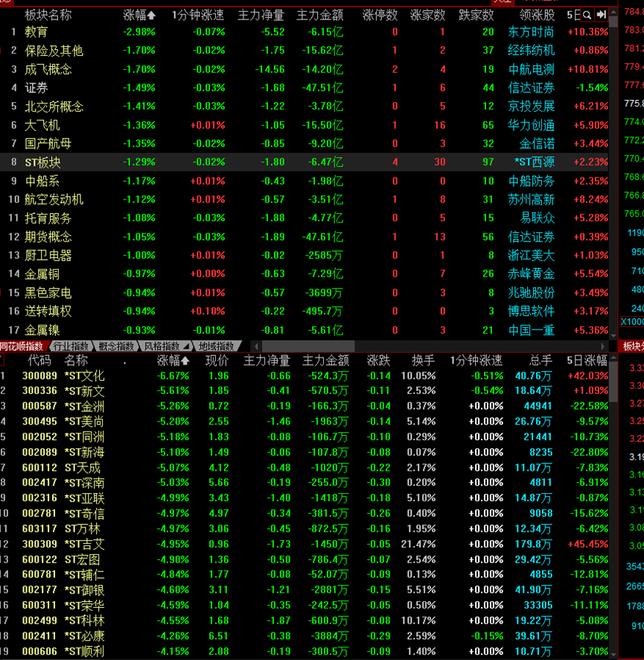This screenshot has height=660, width=644.
Task: Select the 教育 sector row
Action: 304,32
